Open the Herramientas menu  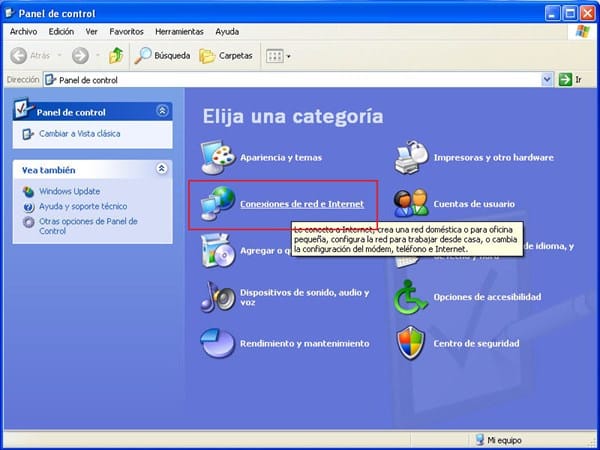point(179,31)
